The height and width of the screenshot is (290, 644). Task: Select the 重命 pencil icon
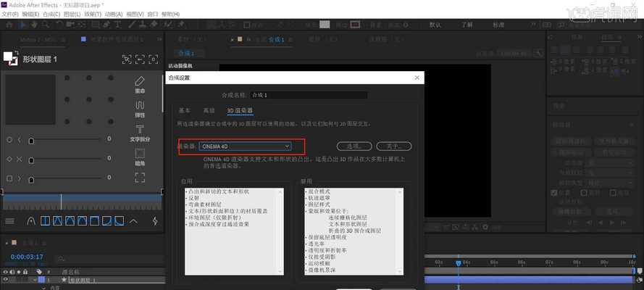(140, 82)
